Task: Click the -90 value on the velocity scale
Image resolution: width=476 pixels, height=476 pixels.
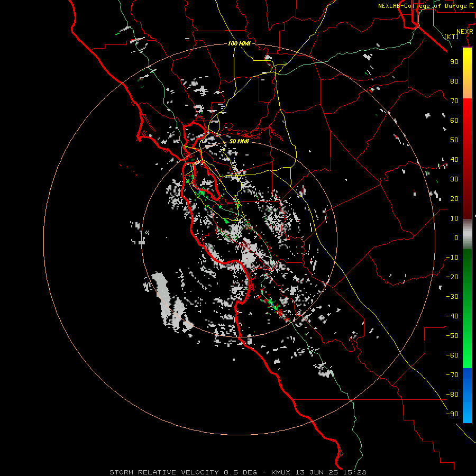Action: [452, 414]
